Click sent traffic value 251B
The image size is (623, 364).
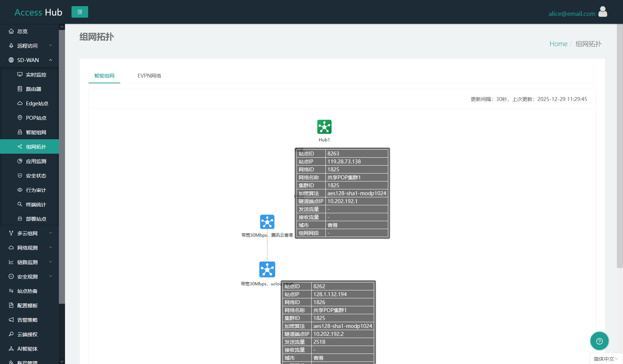pyautogui.click(x=319, y=342)
